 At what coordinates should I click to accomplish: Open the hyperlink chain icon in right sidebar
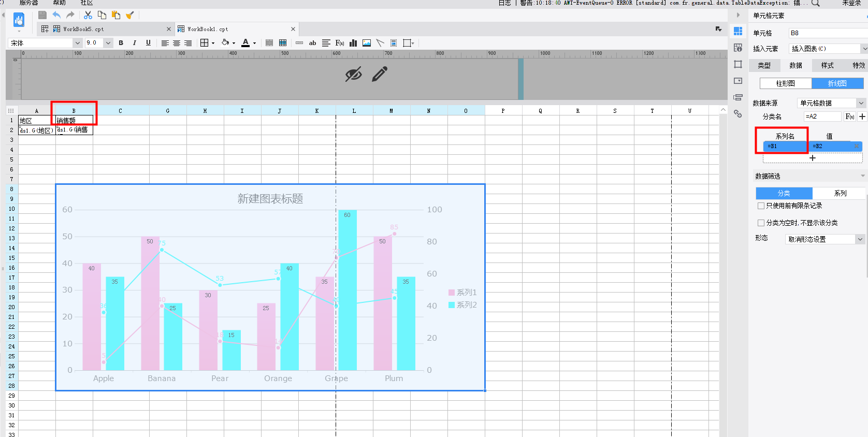pyautogui.click(x=738, y=114)
